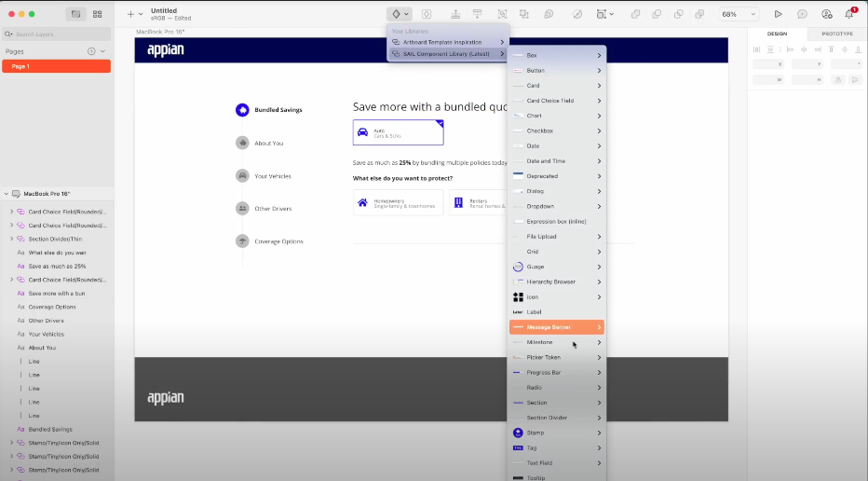The width and height of the screenshot is (868, 481).
Task: Open the Symbols insert diamond icon
Action: (396, 14)
